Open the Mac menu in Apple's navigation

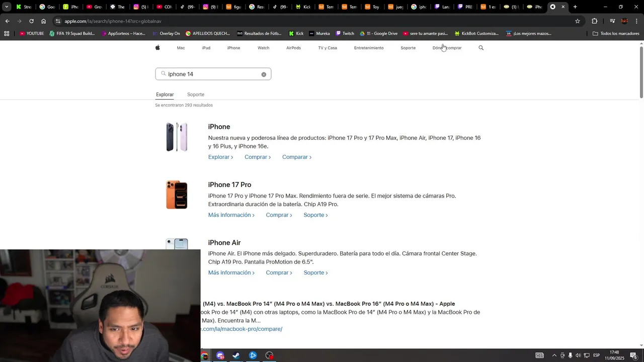181,48
